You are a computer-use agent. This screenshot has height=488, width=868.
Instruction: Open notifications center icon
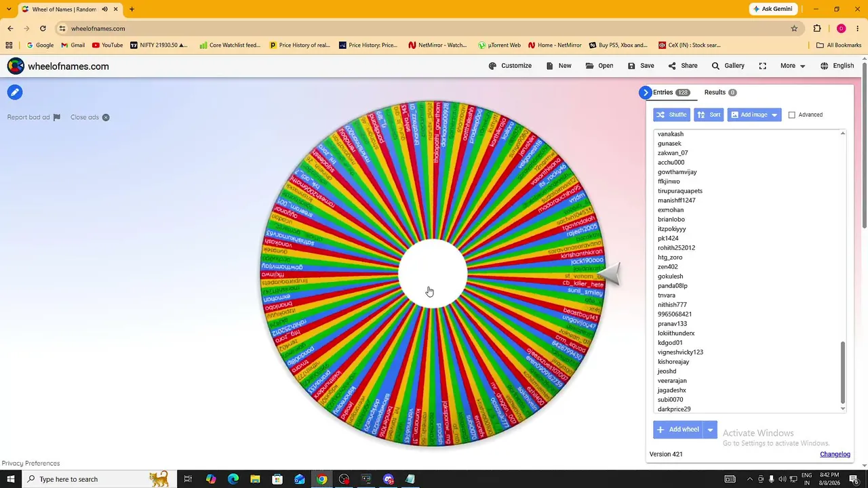pyautogui.click(x=854, y=479)
